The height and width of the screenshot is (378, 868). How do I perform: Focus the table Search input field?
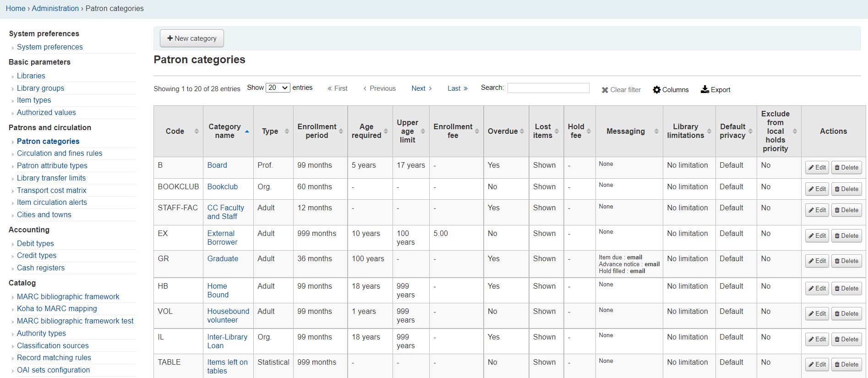click(x=548, y=88)
